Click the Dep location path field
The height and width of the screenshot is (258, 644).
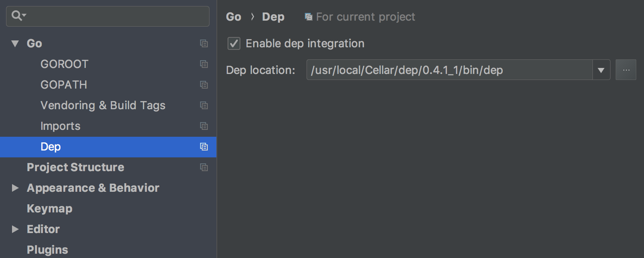point(450,70)
